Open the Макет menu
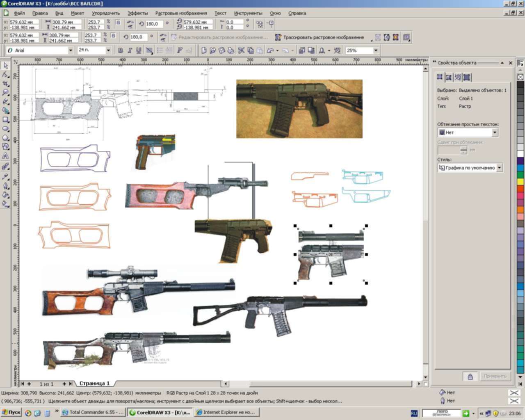Viewport: 525px width, 420px height. (77, 13)
